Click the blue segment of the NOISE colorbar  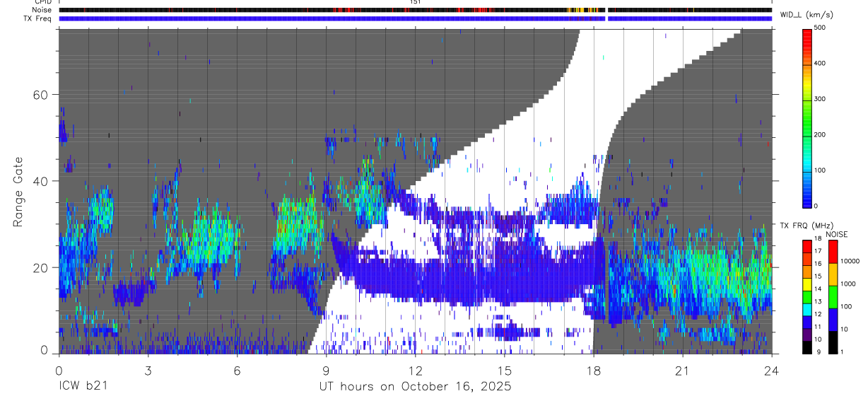pos(832,318)
